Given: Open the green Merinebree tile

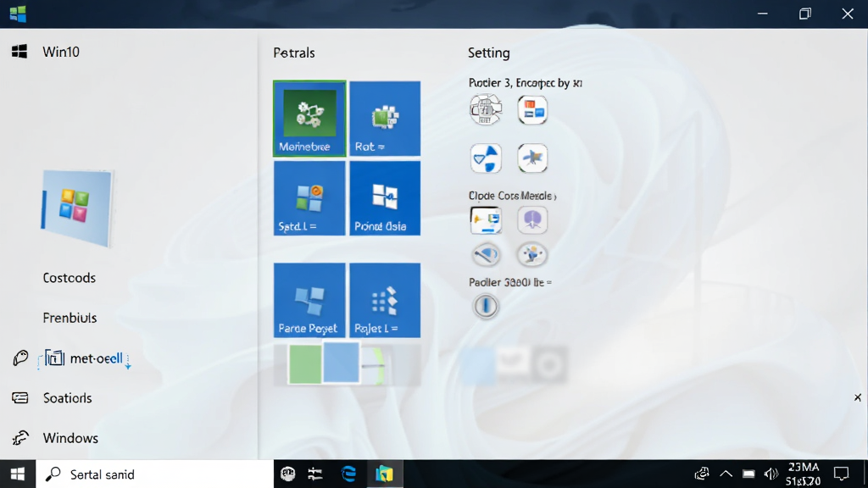Looking at the screenshot, I should (309, 119).
